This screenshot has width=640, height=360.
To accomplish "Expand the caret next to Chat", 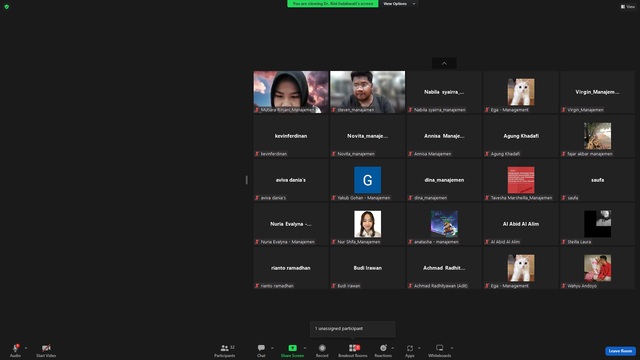I will point(272,348).
